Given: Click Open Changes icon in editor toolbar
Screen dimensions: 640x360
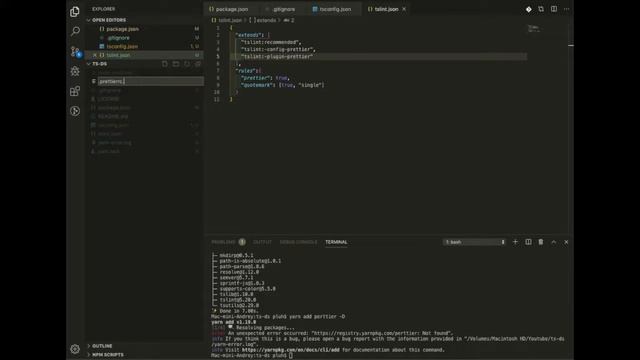Looking at the screenshot, I should [x=541, y=9].
